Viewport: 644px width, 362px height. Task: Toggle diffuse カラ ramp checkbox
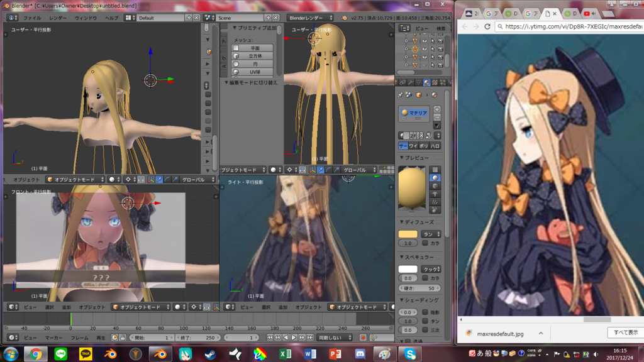[425, 243]
